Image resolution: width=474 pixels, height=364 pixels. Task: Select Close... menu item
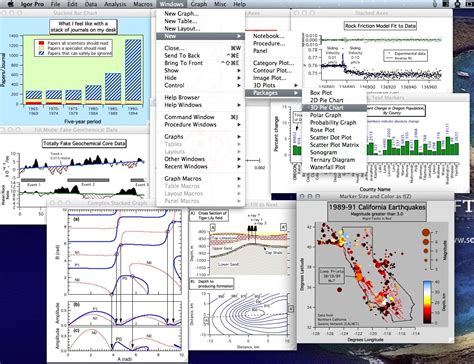(x=200, y=48)
